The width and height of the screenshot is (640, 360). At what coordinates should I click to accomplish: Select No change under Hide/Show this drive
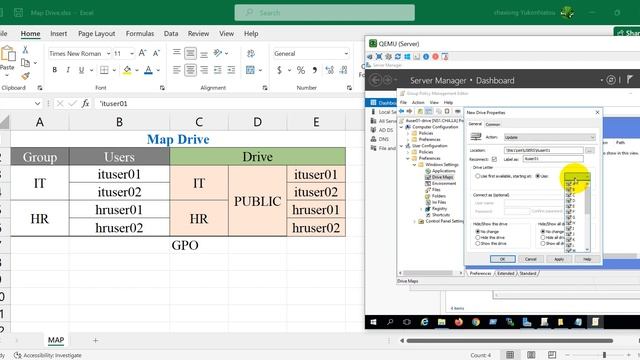(x=478, y=231)
